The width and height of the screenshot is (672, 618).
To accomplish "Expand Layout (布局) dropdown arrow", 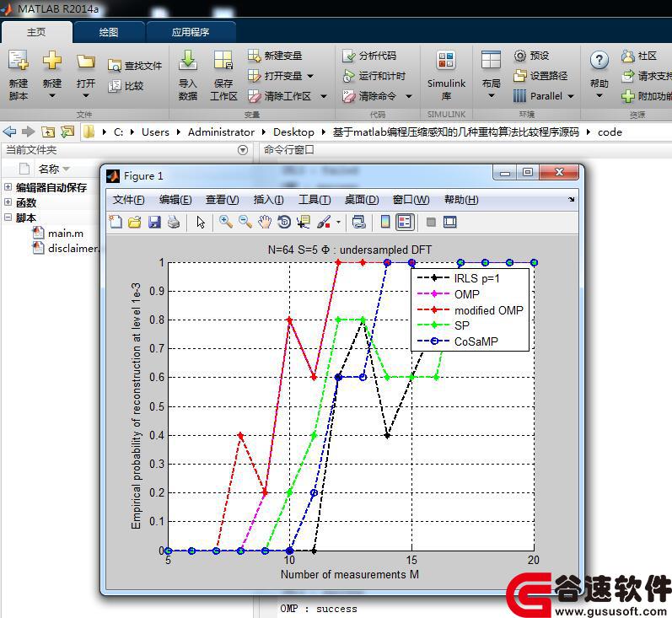I will (x=492, y=96).
